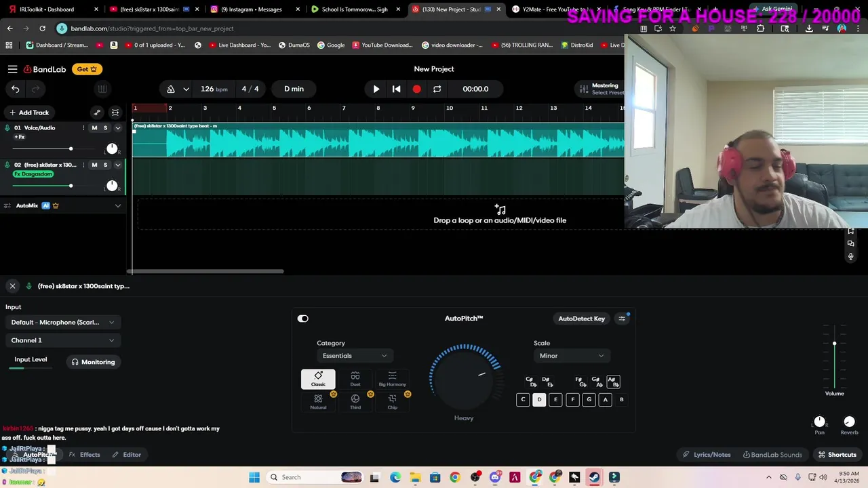Toggle the D note key in AutoPitch
868x488 pixels.
tap(539, 400)
